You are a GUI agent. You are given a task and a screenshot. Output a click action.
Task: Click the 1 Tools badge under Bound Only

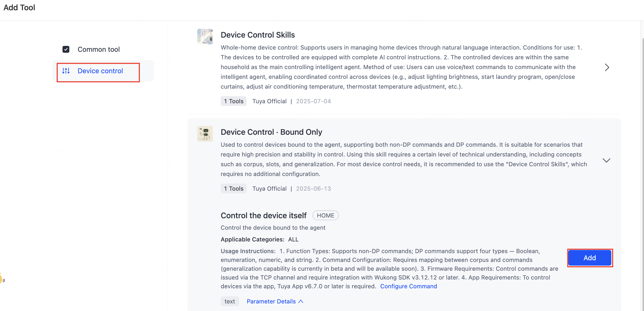[233, 188]
